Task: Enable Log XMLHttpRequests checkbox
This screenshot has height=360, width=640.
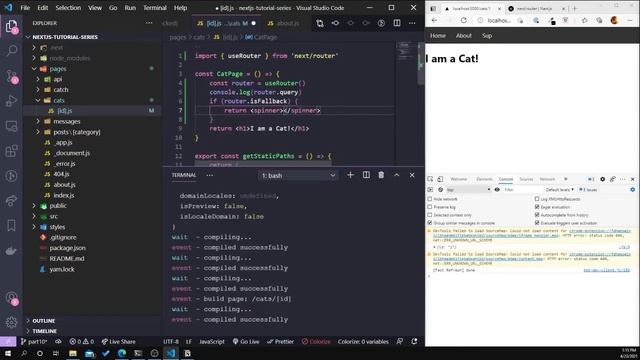Action: click(537, 199)
